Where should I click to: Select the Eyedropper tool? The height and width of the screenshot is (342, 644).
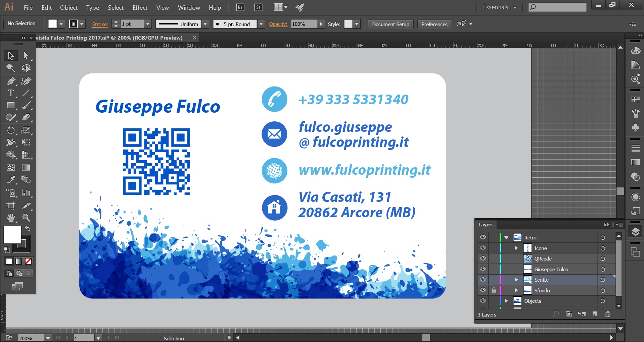[11, 180]
